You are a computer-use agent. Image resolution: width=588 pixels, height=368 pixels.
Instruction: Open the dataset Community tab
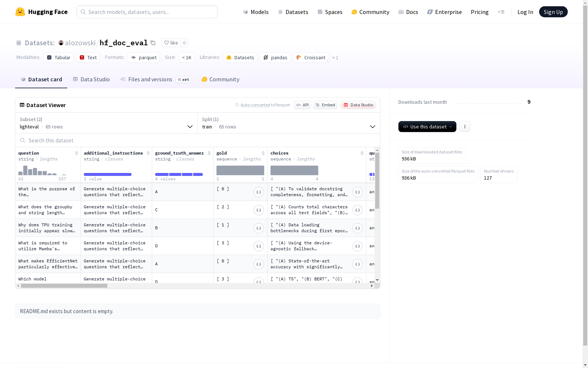(220, 79)
